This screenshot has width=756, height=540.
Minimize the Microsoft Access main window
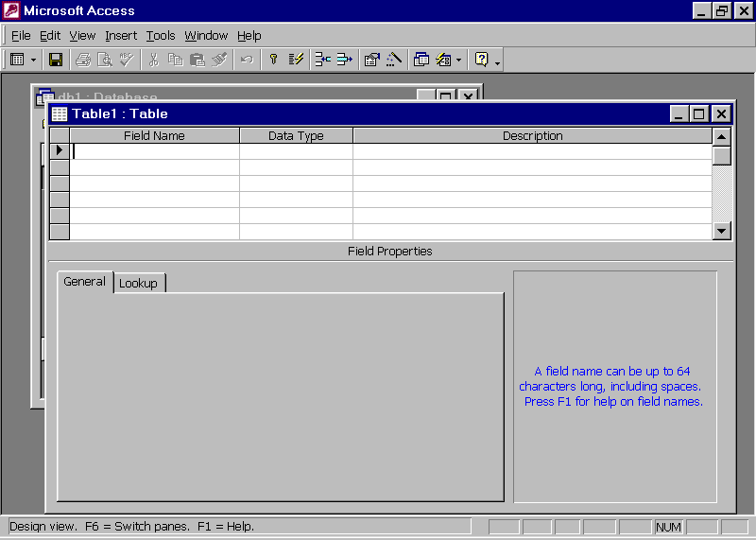click(x=701, y=10)
